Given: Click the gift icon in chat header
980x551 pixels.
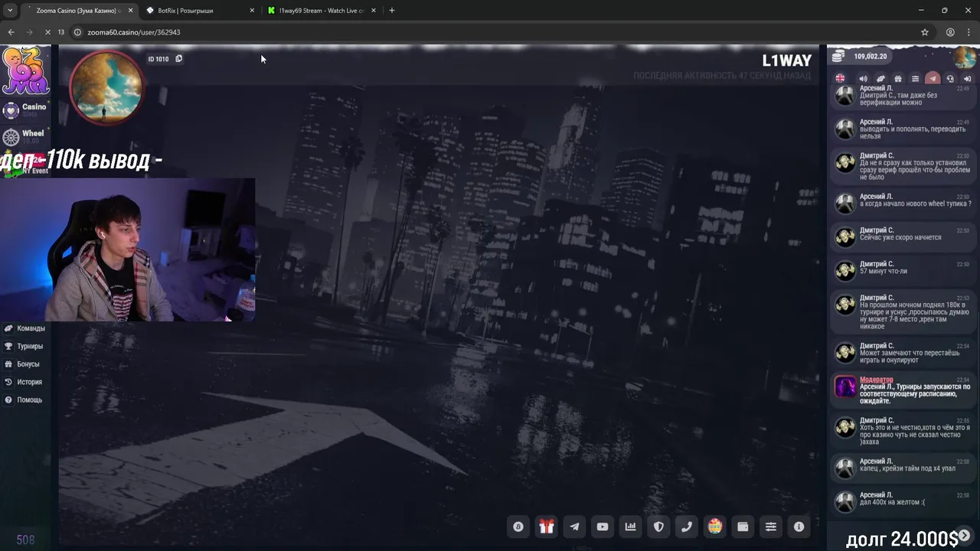Looking at the screenshot, I should tap(898, 79).
